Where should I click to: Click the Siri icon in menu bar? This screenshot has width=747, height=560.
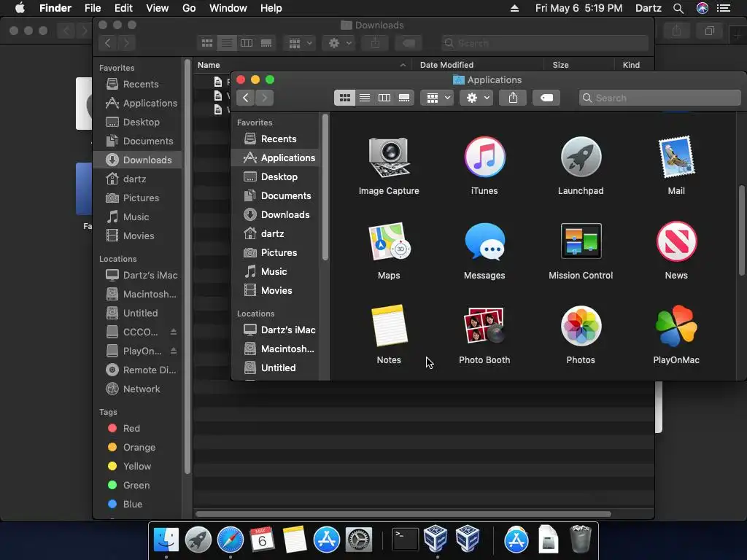click(703, 8)
